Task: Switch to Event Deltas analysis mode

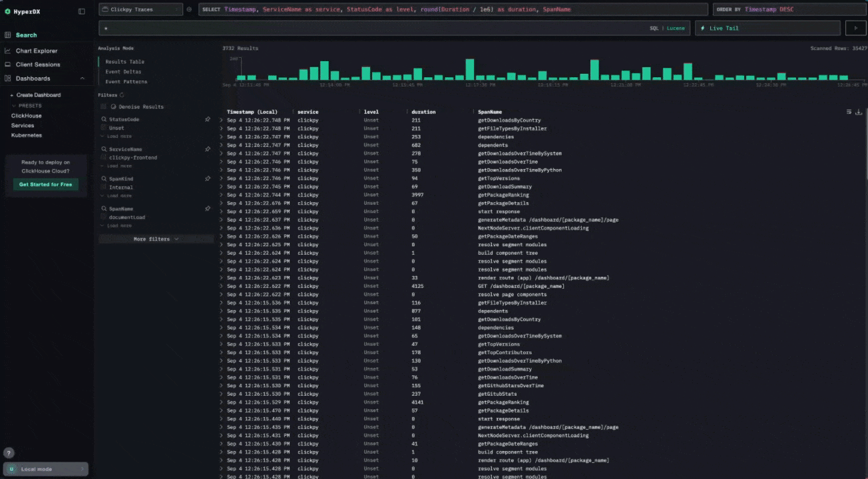Action: point(124,71)
